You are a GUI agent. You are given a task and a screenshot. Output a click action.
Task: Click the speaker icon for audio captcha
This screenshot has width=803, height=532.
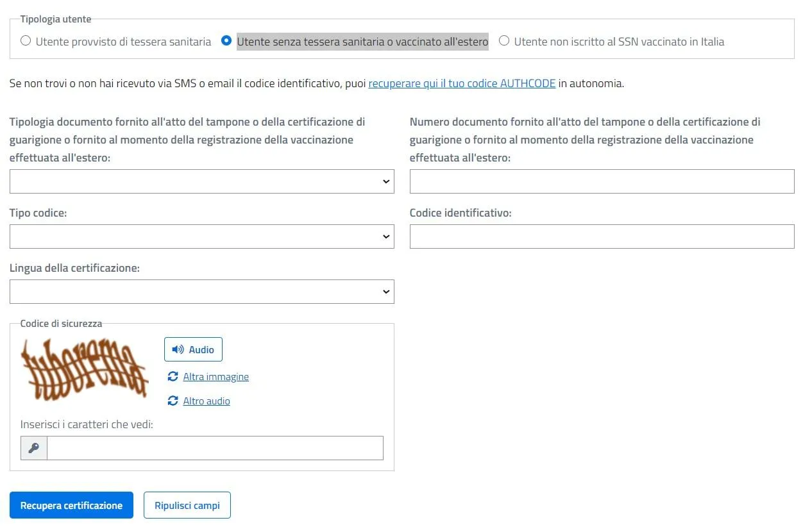[x=178, y=349]
